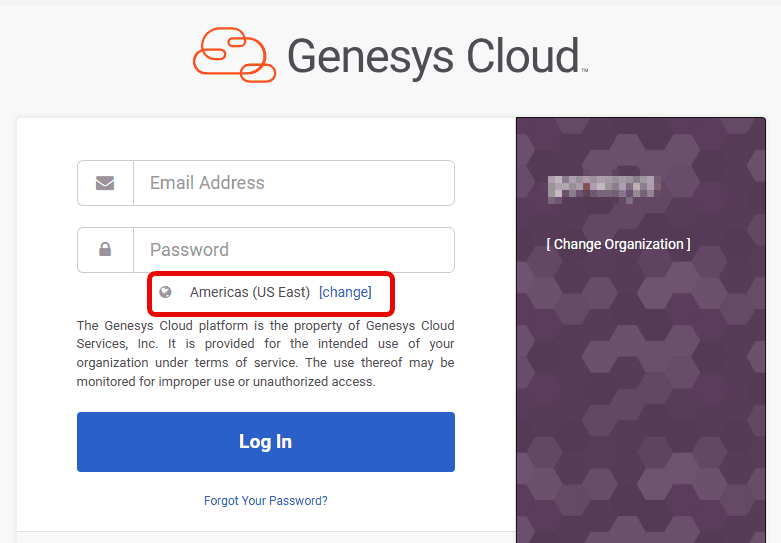Click the padlock icon beside Password

(105, 250)
